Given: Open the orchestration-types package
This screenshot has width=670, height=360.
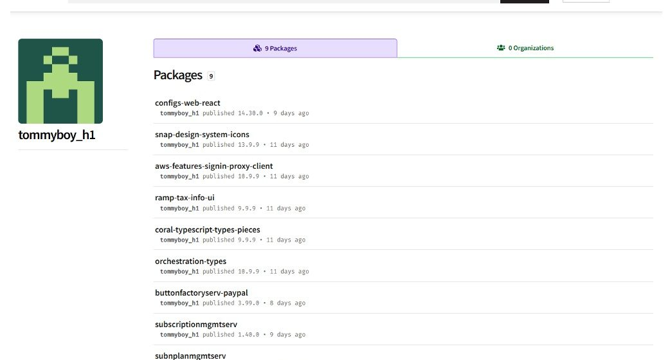Looking at the screenshot, I should point(191,261).
